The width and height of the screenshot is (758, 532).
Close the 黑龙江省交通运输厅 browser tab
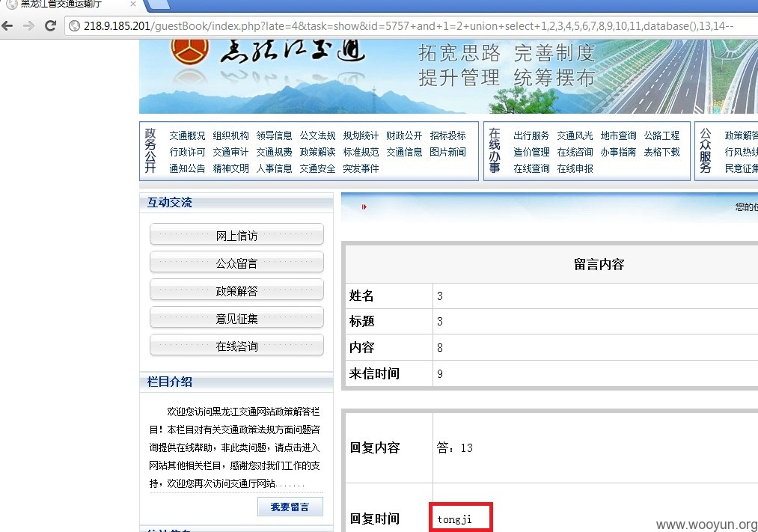(133, 4)
